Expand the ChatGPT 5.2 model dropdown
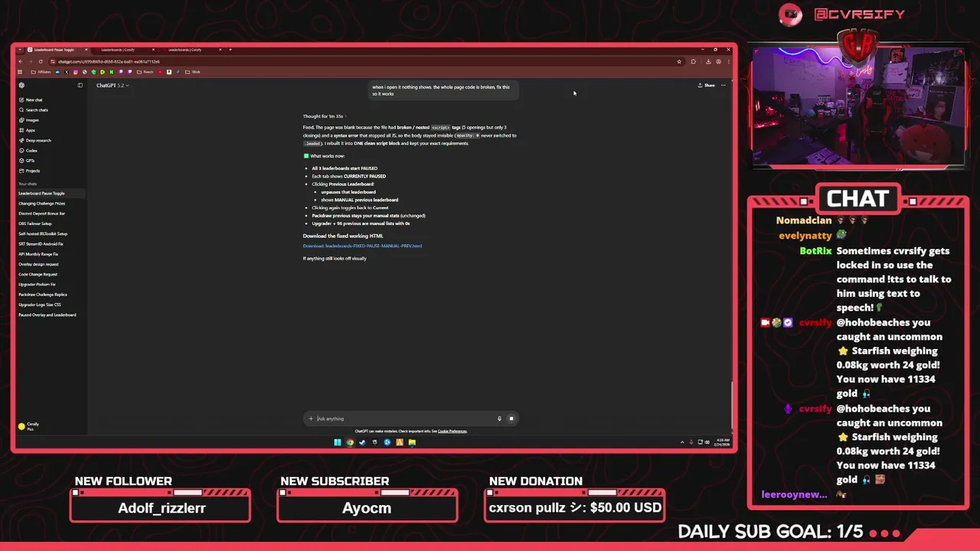The height and width of the screenshot is (551, 980). point(113,85)
